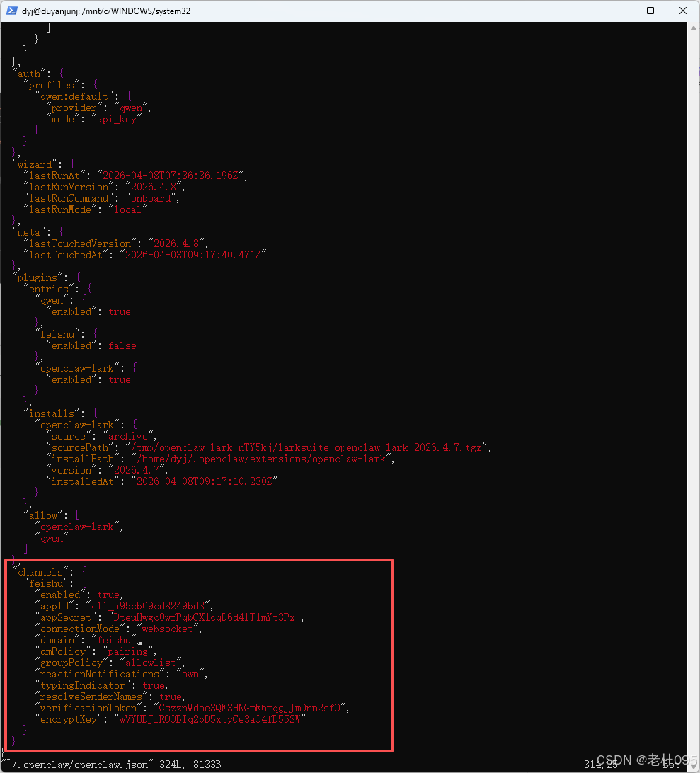Click the lastTouchedAt timestamp value
700x773 pixels.
point(193,256)
